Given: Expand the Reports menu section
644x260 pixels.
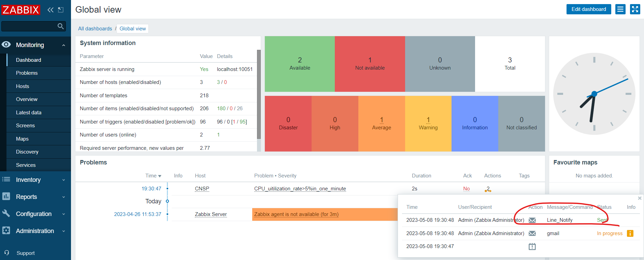Looking at the screenshot, I should point(63,197).
